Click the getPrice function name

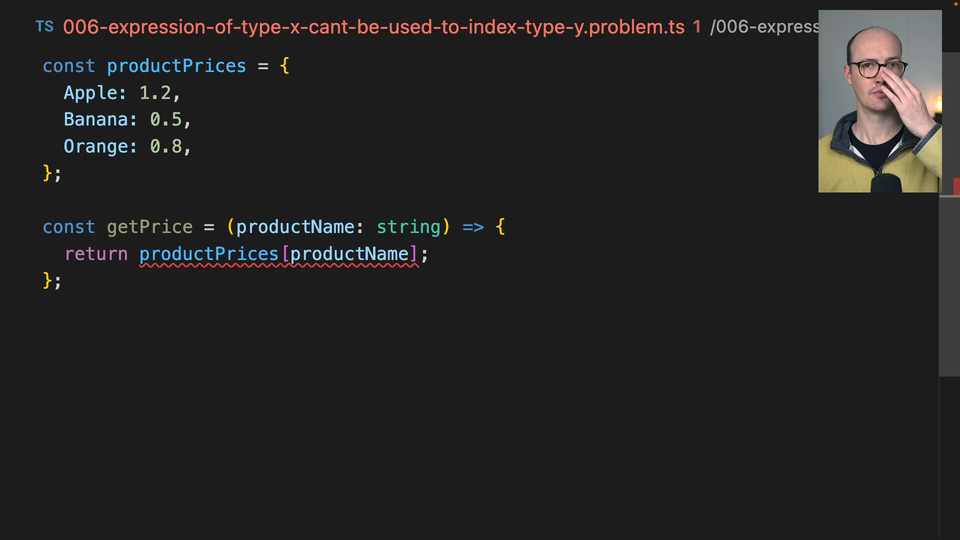point(149,228)
